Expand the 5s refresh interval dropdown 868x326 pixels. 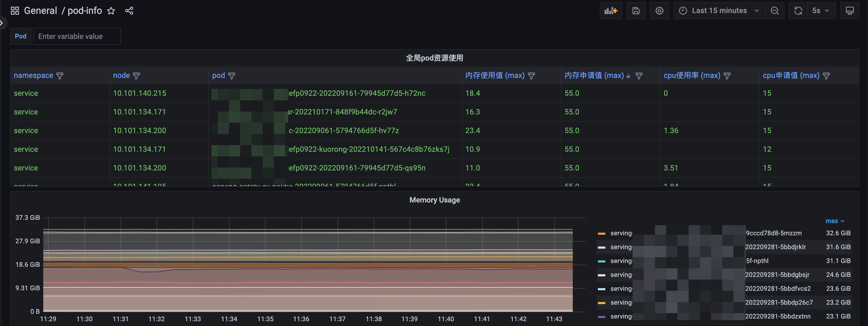tap(821, 11)
